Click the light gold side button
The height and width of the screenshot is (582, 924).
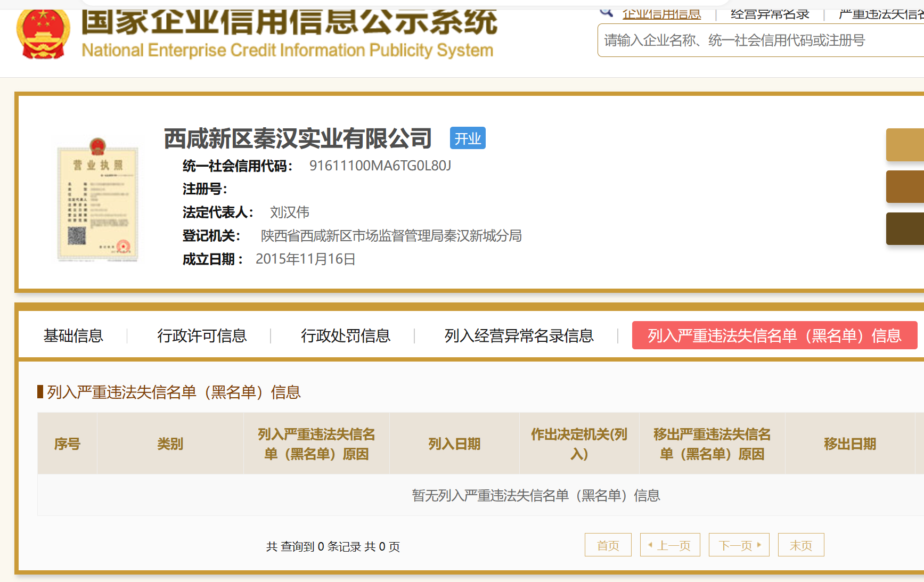[905, 144]
